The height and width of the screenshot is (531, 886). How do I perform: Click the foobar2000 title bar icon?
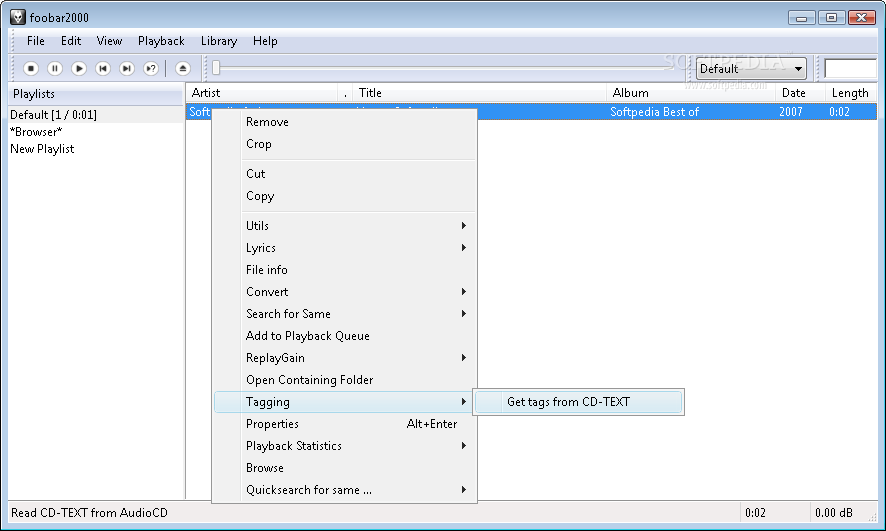pyautogui.click(x=18, y=17)
